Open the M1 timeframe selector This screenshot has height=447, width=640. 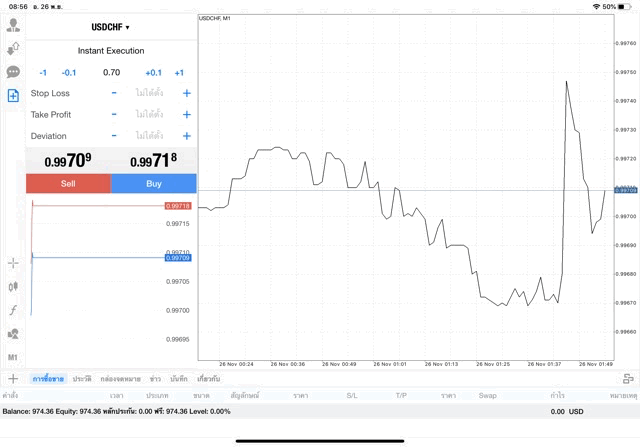tap(13, 357)
